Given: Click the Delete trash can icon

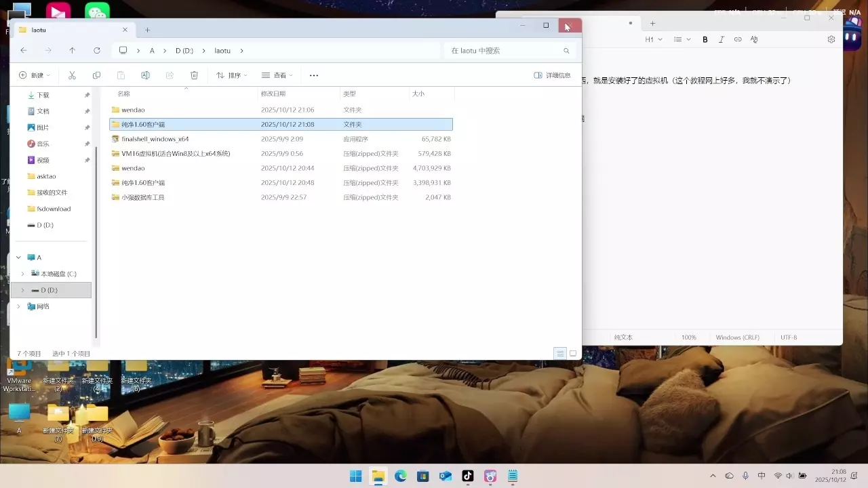Looking at the screenshot, I should [x=194, y=75].
